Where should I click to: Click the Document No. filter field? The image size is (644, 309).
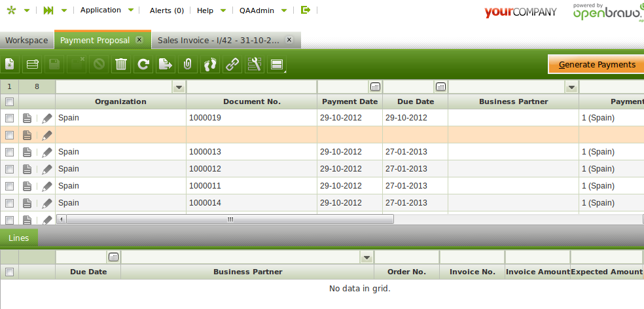point(252,87)
